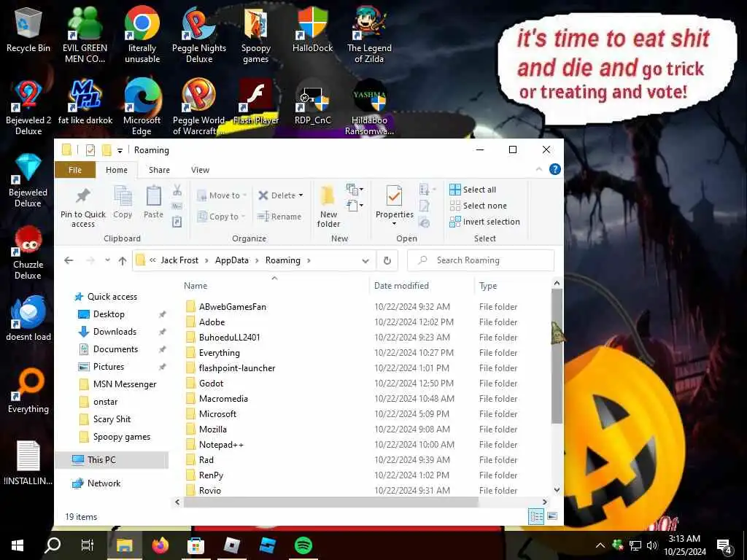This screenshot has width=747, height=560.
Task: Select 'doesnt load' Thunderbird shortcut
Action: click(28, 318)
